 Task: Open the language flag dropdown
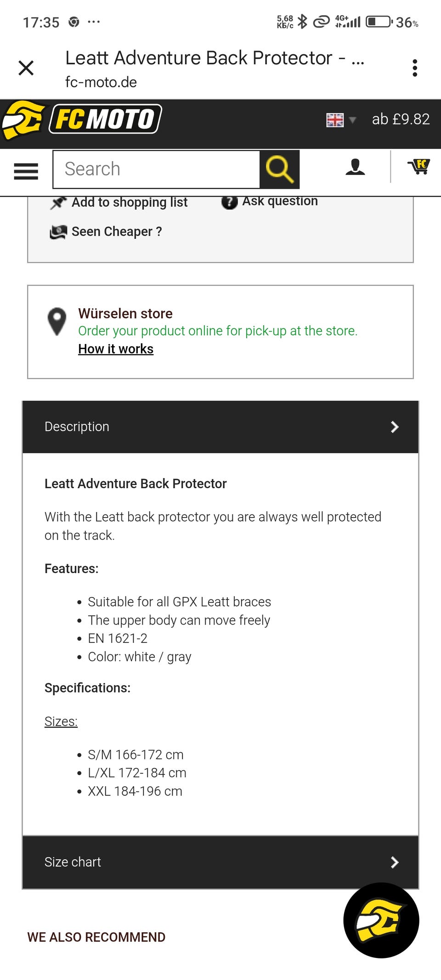pyautogui.click(x=341, y=120)
